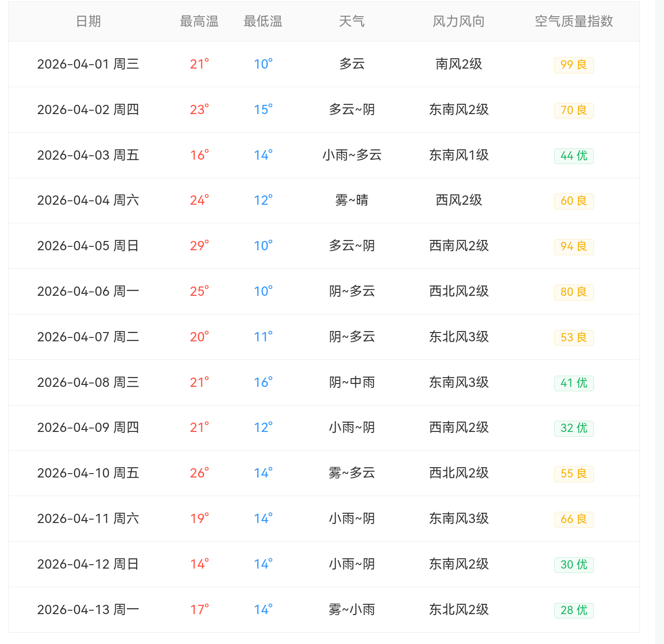This screenshot has width=664, height=644.
Task: Click the 东北风3级 wind entry
Action: 458,337
